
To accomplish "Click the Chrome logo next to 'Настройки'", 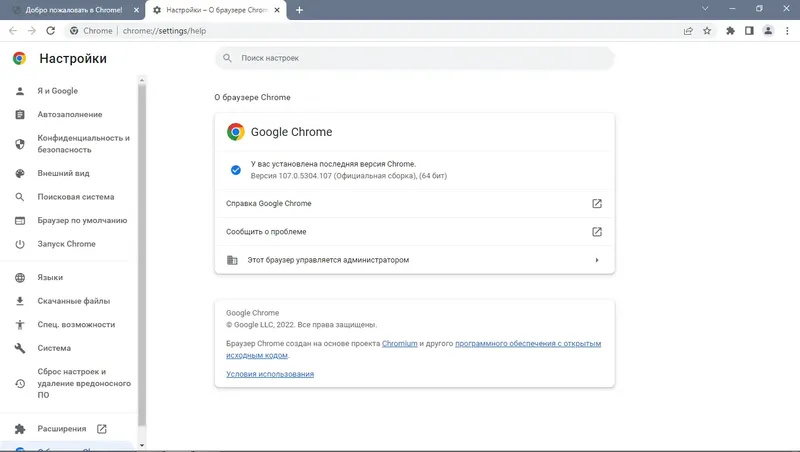I will pos(19,58).
